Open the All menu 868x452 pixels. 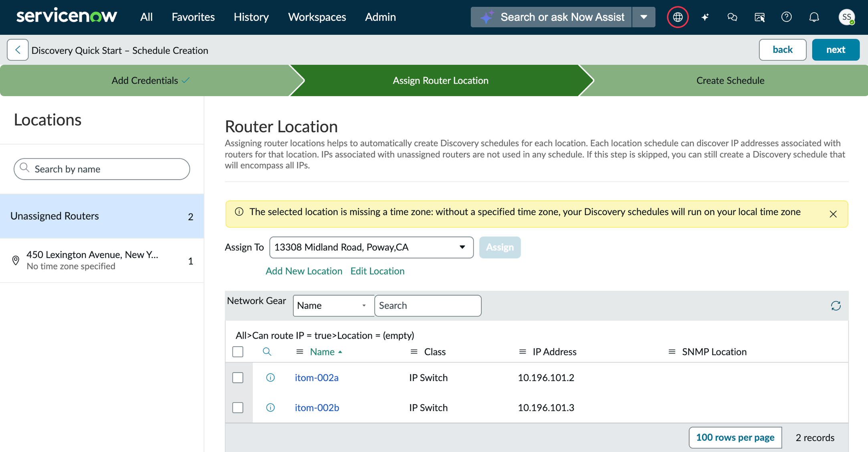click(x=146, y=17)
